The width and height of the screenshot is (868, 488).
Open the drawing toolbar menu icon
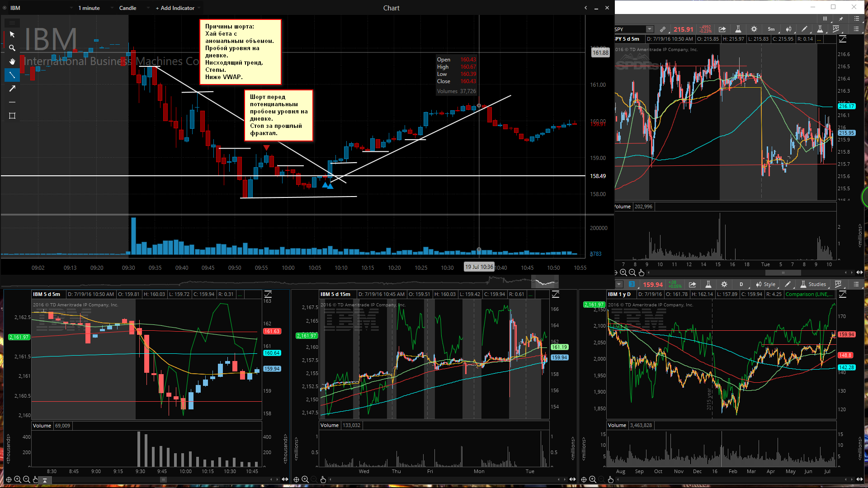point(12,23)
